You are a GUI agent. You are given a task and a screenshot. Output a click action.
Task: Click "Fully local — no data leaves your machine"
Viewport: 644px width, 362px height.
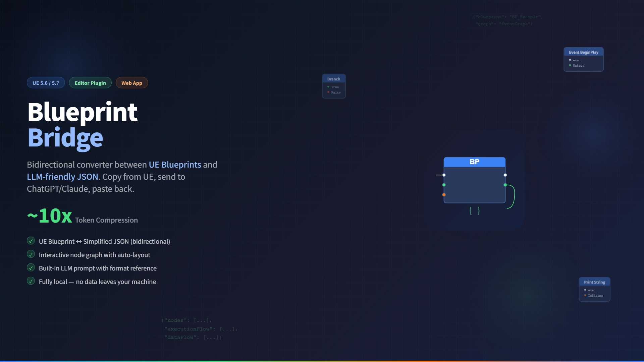click(97, 282)
